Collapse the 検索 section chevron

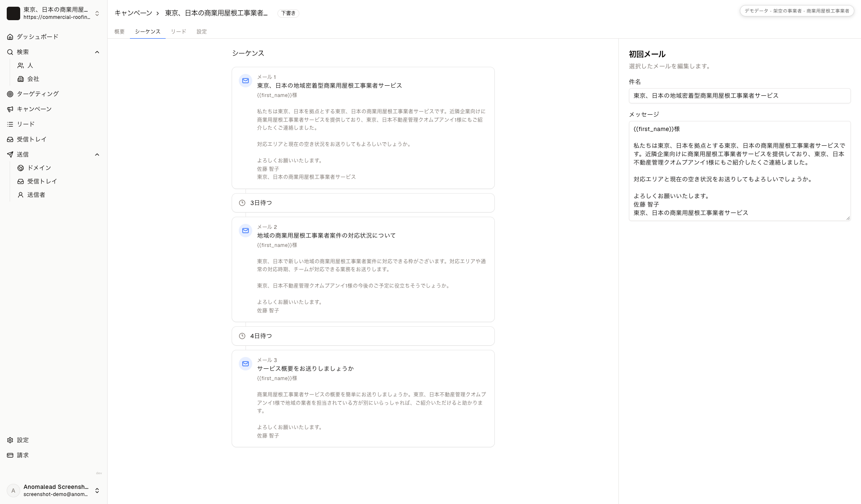coord(97,52)
